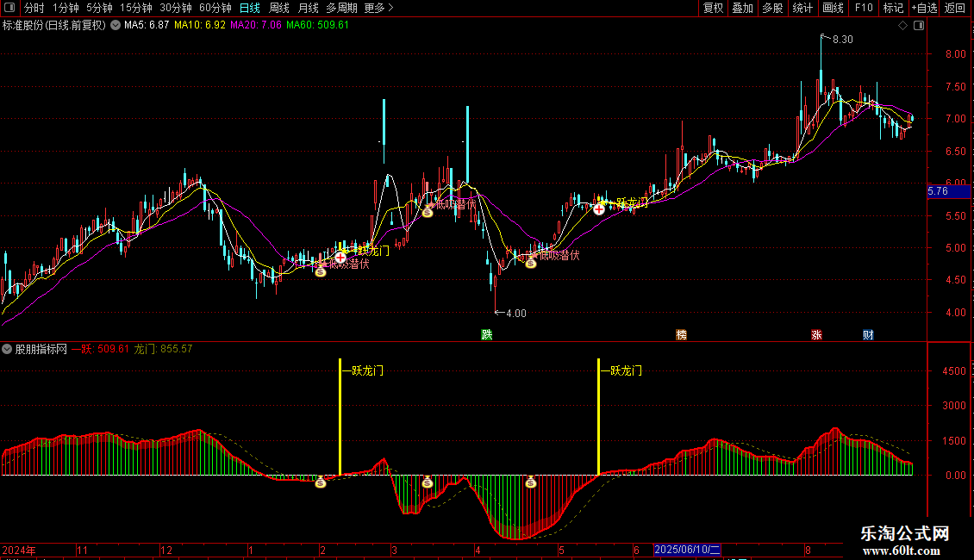The height and width of the screenshot is (560, 974).
Task: Switch to the 周线 weekly chart tab
Action: click(279, 9)
